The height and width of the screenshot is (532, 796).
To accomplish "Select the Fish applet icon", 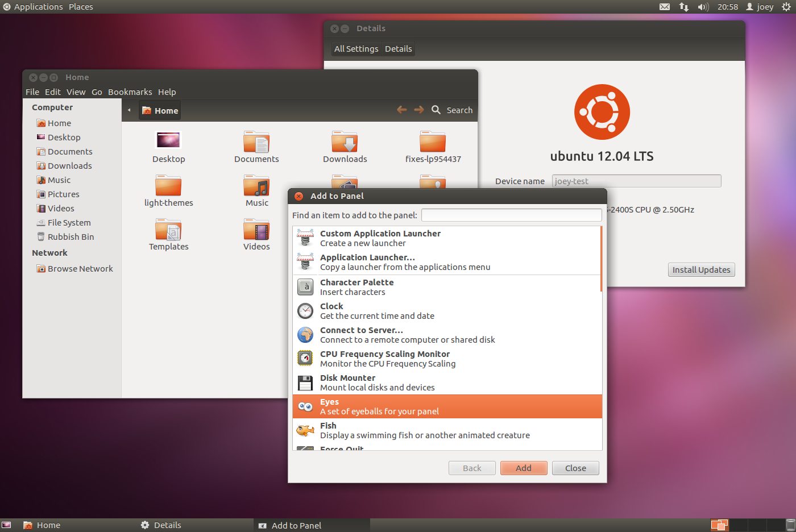I will click(305, 431).
